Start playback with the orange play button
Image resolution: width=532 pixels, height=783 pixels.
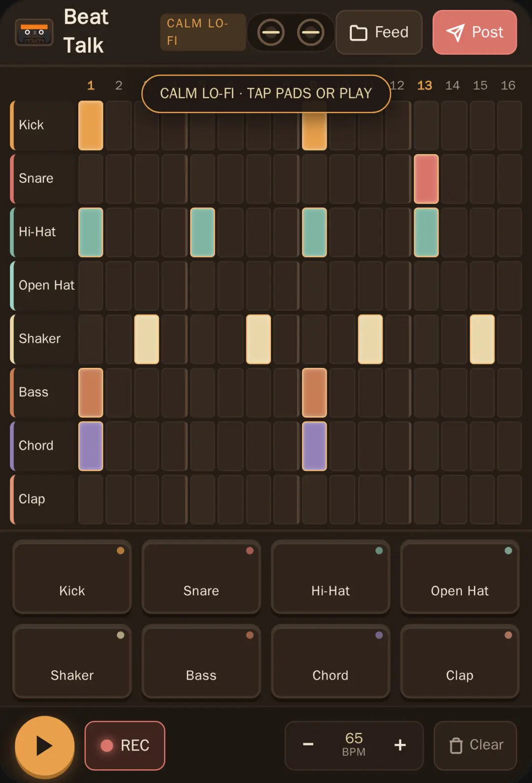45,746
